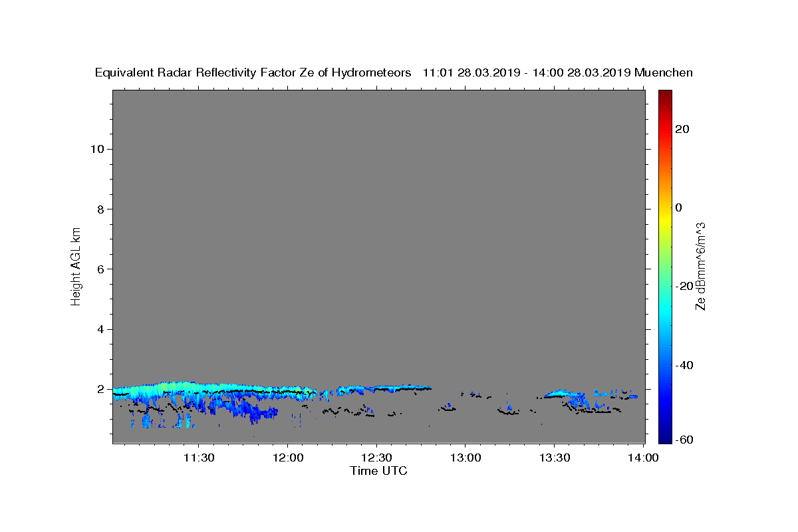
Task: Click the Time UTC axis title
Action: coord(378,471)
